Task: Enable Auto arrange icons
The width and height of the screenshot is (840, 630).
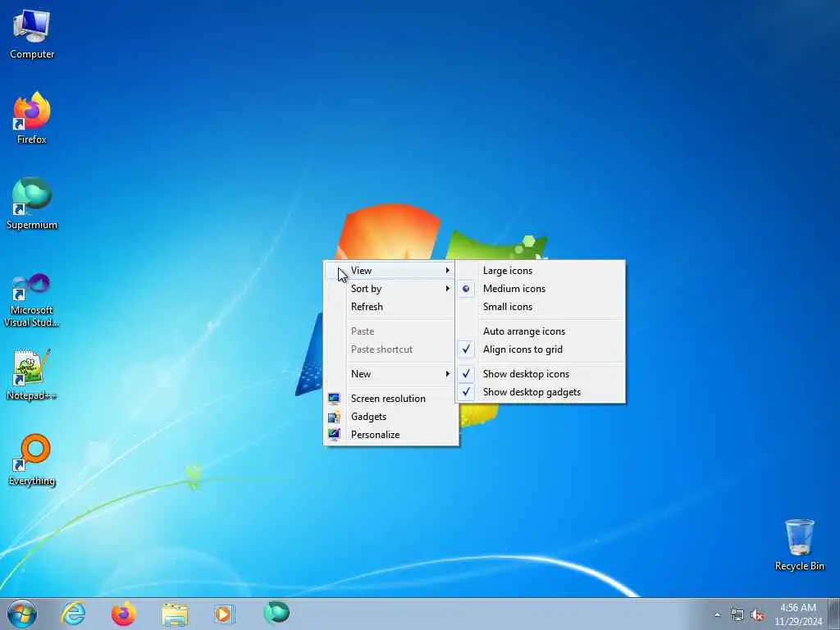Action: 541,331
